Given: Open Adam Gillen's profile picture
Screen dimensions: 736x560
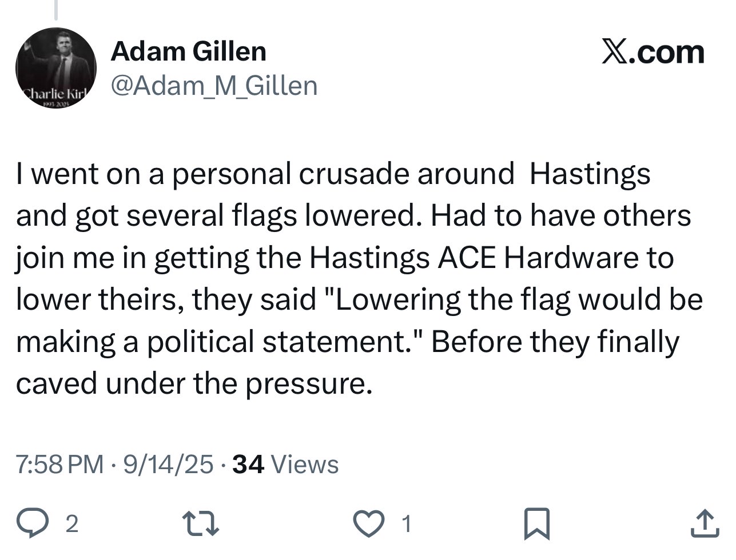Looking at the screenshot, I should (55, 69).
